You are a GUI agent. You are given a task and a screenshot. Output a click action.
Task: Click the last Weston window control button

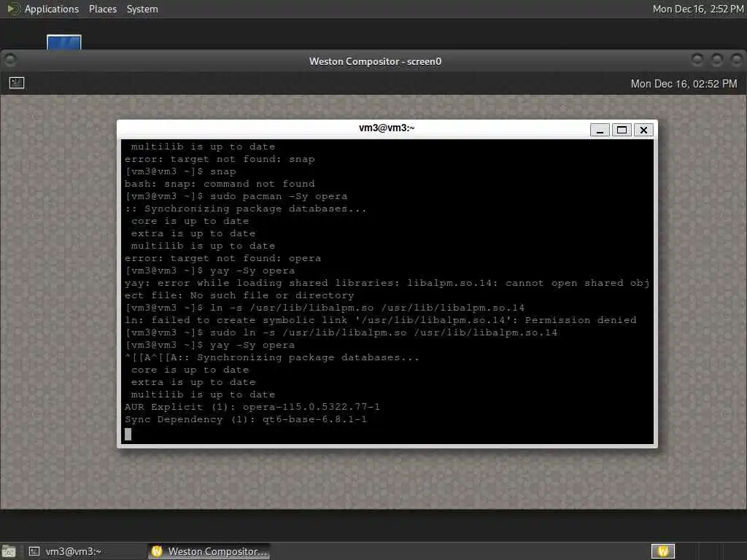737,60
